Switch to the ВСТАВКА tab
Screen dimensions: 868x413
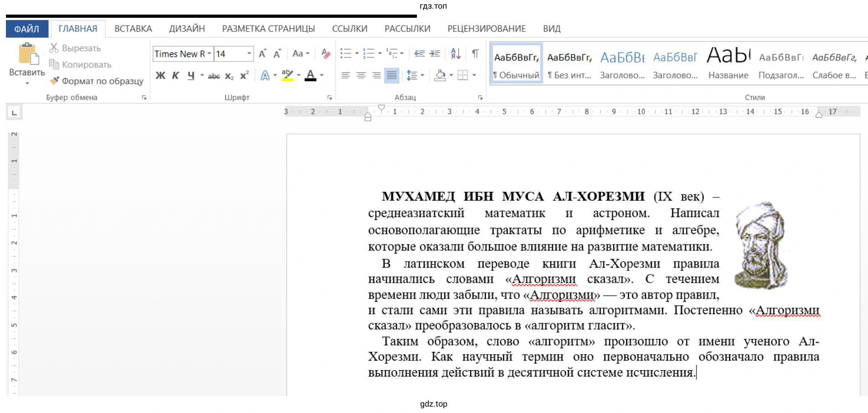[133, 29]
